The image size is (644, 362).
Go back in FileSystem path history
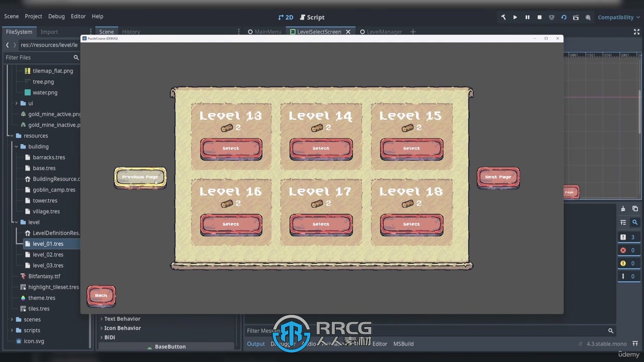[x=7, y=45]
